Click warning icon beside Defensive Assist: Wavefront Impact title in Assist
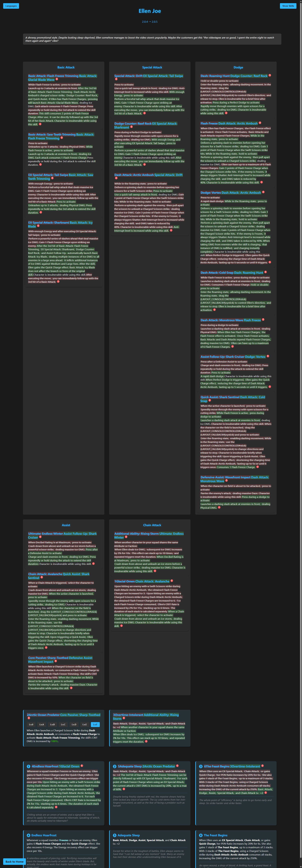This screenshot has width=302, height=868. coord(56,661)
